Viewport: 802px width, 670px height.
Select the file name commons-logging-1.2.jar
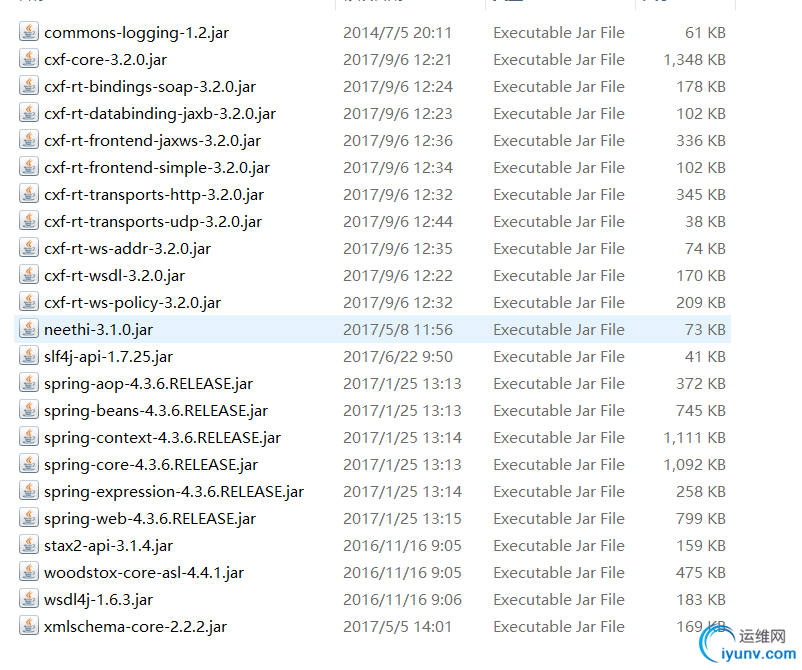click(137, 33)
